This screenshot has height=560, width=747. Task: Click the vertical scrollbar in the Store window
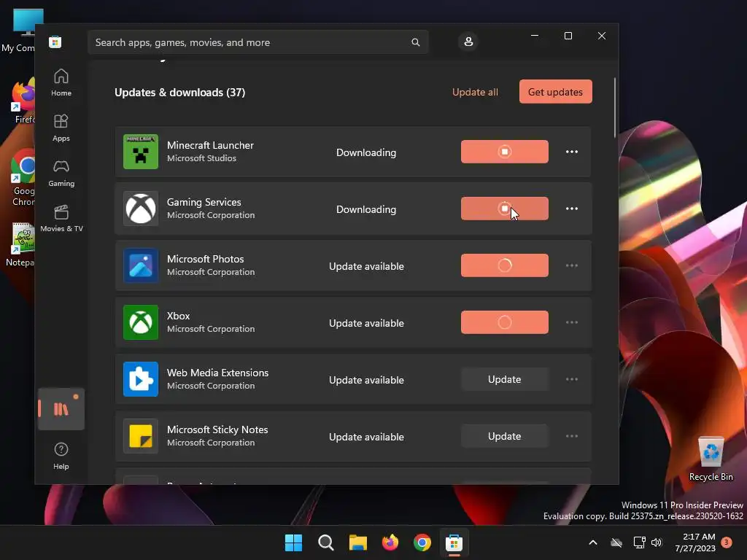coord(614,108)
